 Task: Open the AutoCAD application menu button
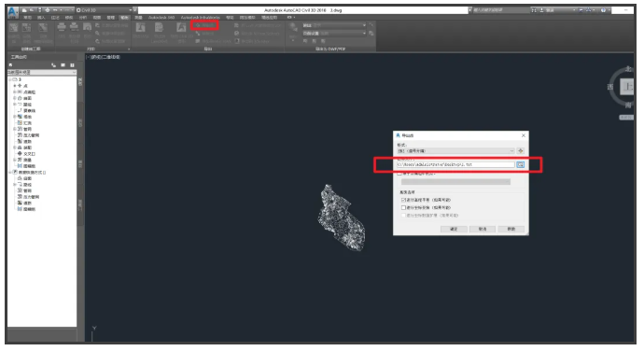[x=12, y=12]
